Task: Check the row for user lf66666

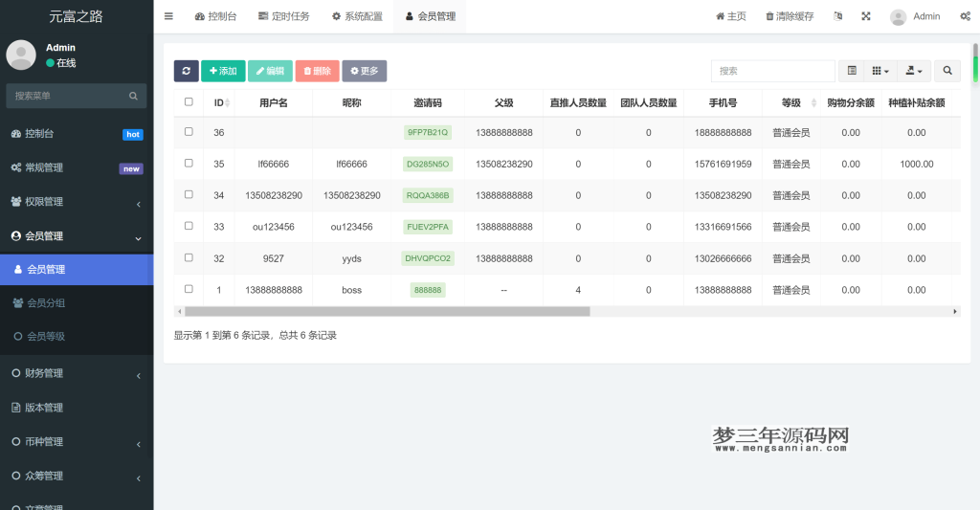Action: (x=189, y=163)
